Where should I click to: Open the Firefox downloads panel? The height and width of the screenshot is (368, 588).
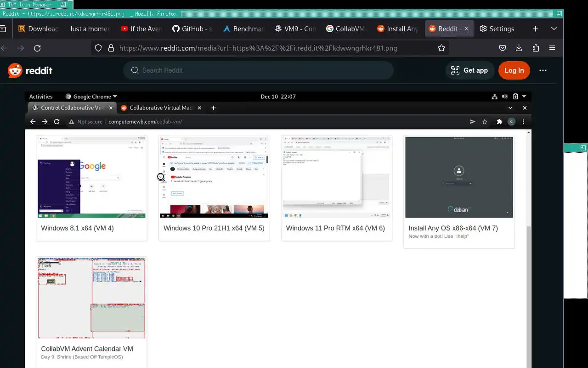click(x=519, y=48)
